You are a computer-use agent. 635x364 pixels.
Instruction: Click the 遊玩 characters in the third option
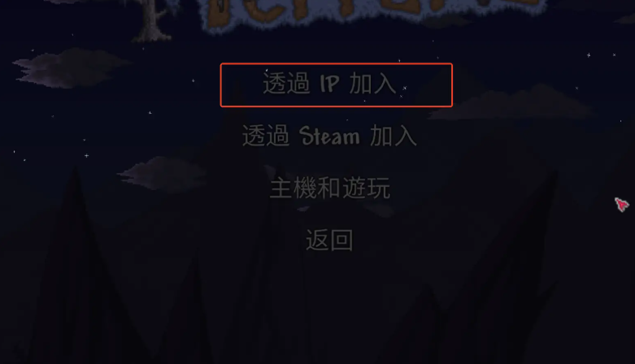[x=367, y=188]
